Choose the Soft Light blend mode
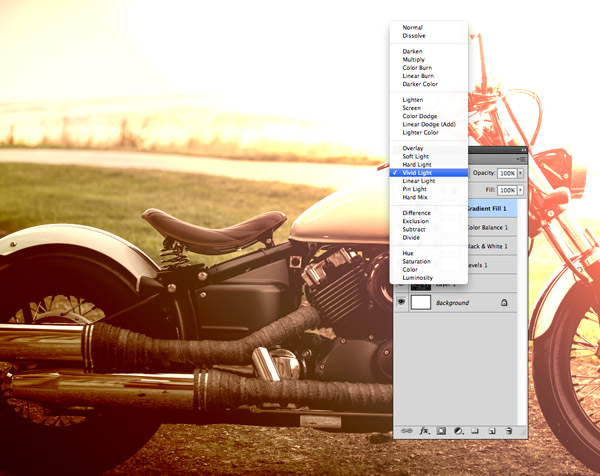Screen dimensions: 600x476 point(416,156)
